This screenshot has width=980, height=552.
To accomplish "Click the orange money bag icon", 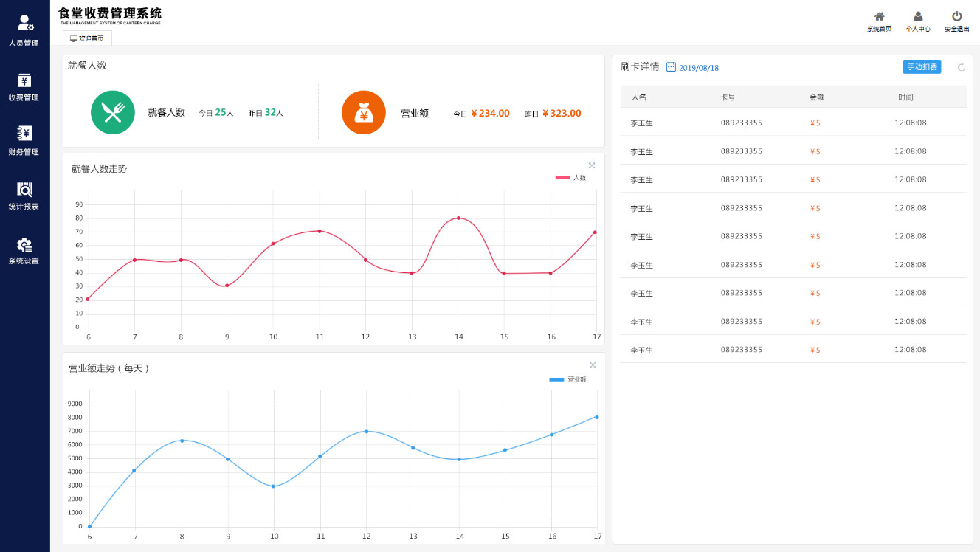I will point(364,112).
